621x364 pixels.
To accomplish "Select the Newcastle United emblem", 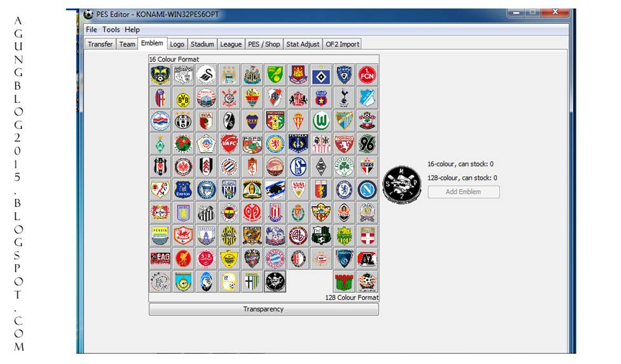I will click(x=252, y=75).
